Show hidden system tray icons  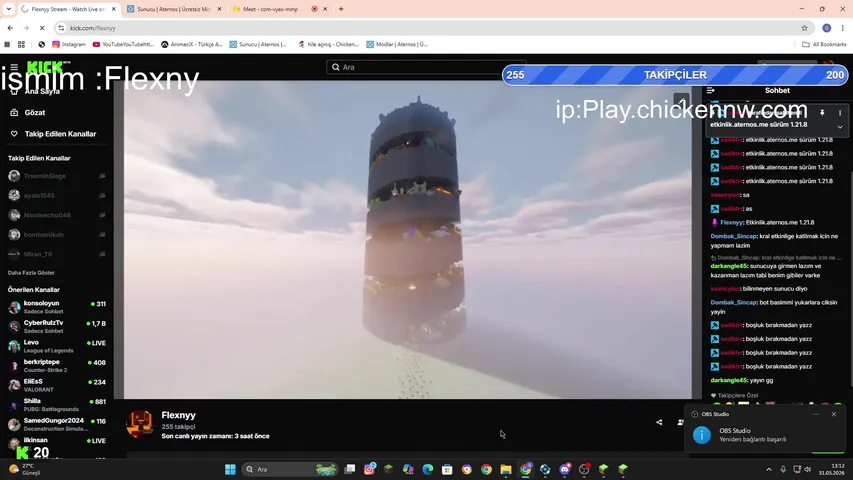769,469
